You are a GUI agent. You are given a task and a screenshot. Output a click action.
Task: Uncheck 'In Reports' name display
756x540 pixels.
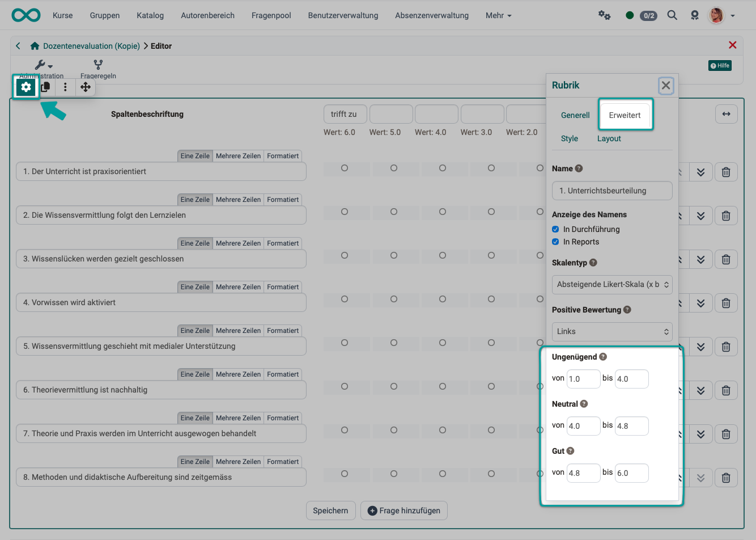coord(555,242)
